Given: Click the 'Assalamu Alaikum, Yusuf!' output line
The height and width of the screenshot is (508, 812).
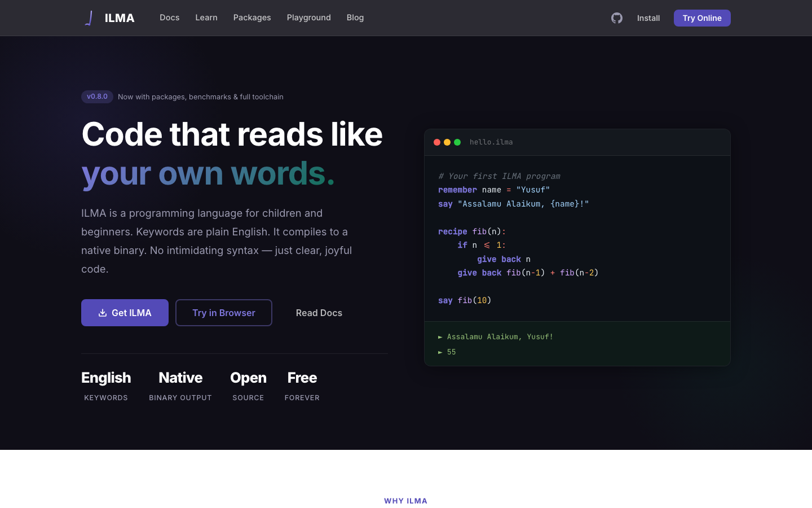Looking at the screenshot, I should coord(496,336).
